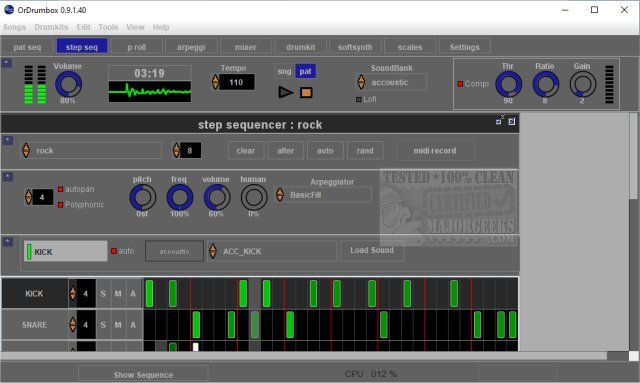Click the pitch knob
This screenshot has width=640, height=383.
[142, 197]
